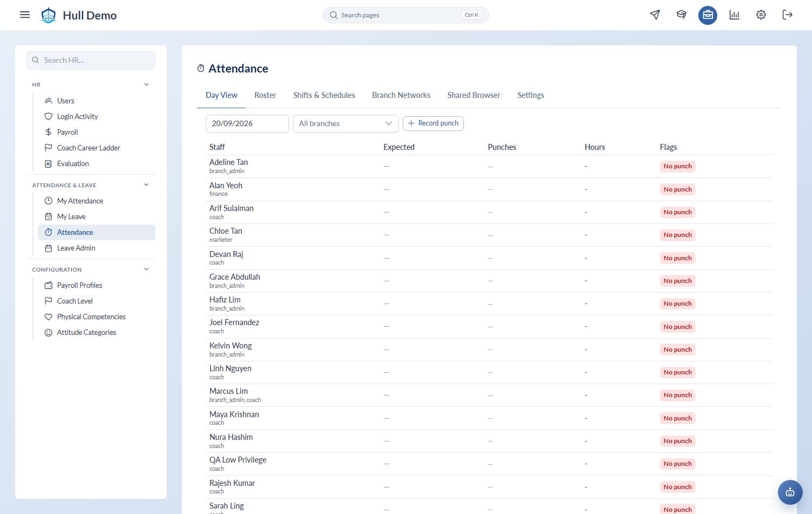Click the Evaluation icon in sidebar
This screenshot has width=812, height=514.
coord(48,163)
